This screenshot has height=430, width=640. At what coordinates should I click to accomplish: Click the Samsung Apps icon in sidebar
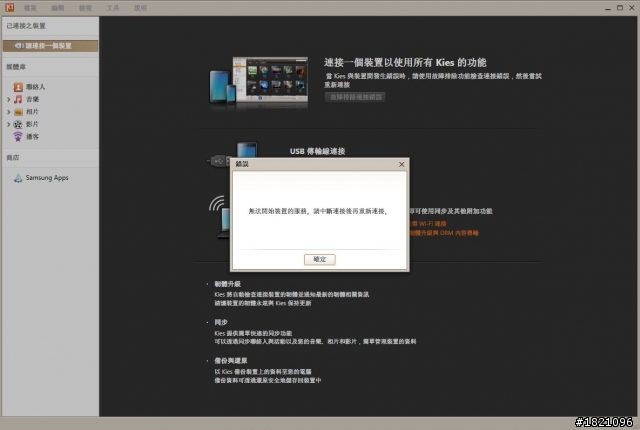(x=18, y=178)
